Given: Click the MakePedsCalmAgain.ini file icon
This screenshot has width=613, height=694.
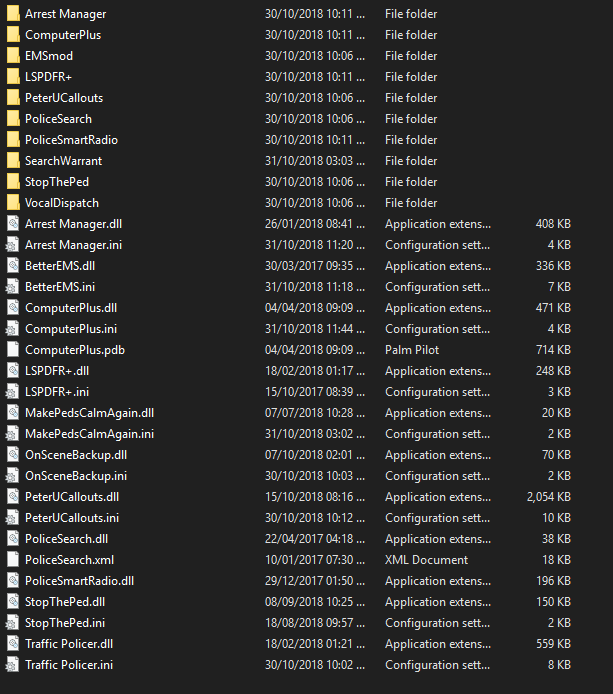Looking at the screenshot, I should coord(12,434).
